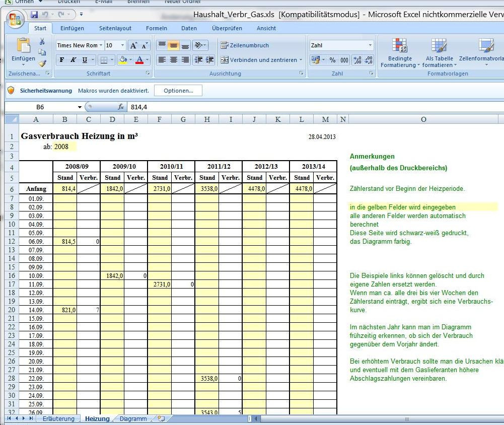Screen dimensions: 504x425
Task: Click the Percent style icon
Action: coord(332,60)
